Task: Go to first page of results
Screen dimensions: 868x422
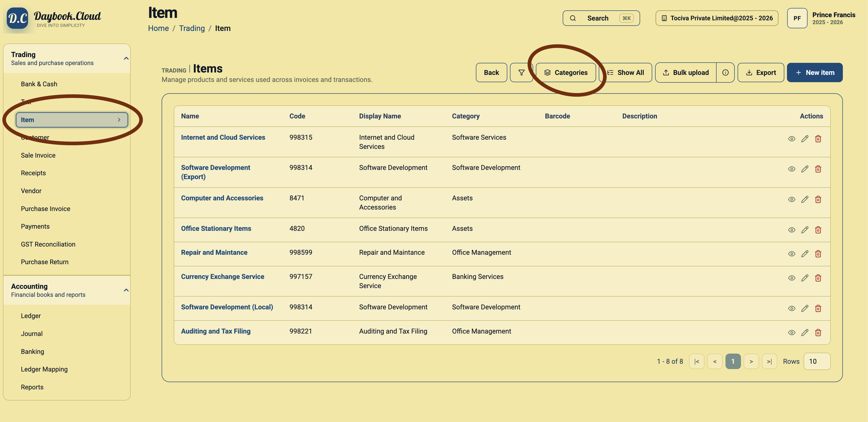Action: 696,361
